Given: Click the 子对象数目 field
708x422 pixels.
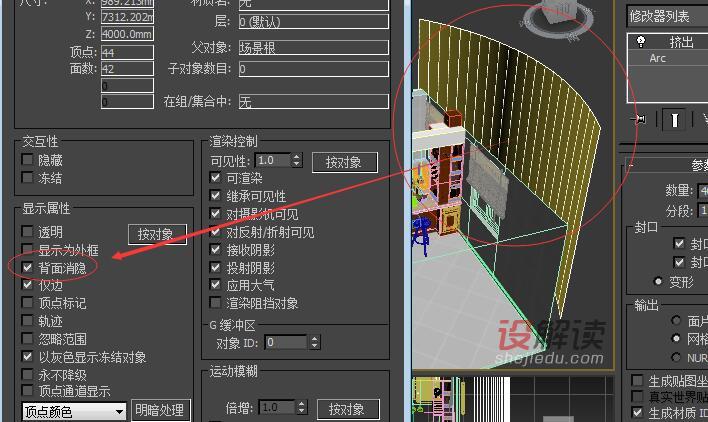Looking at the screenshot, I should click(313, 69).
